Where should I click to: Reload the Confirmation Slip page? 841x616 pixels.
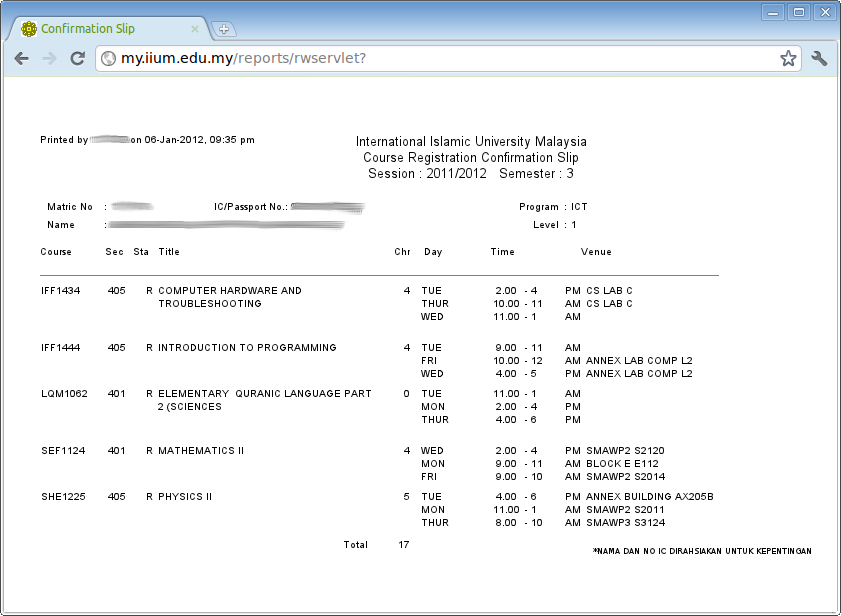pos(78,58)
